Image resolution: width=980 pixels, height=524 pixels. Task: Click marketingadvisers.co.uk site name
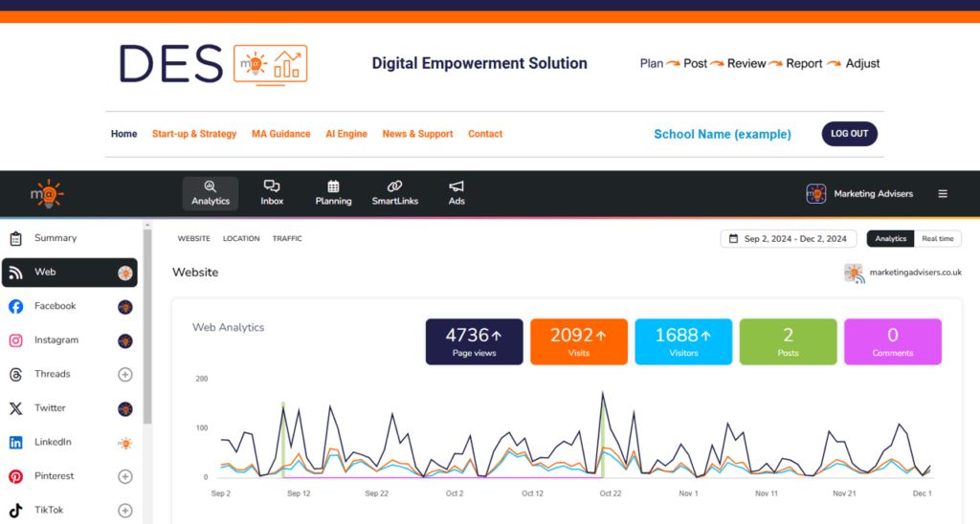pos(916,273)
